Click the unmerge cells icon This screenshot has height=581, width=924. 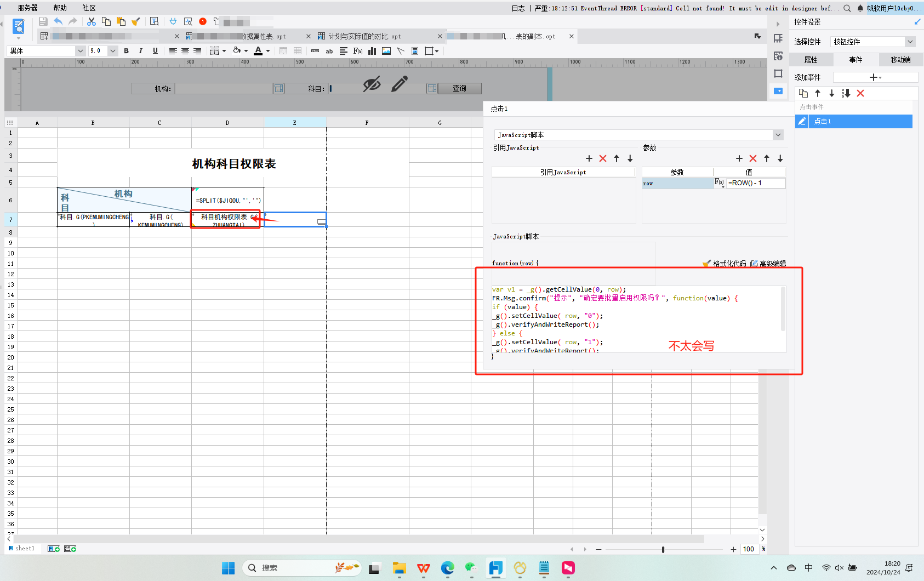[x=298, y=51]
